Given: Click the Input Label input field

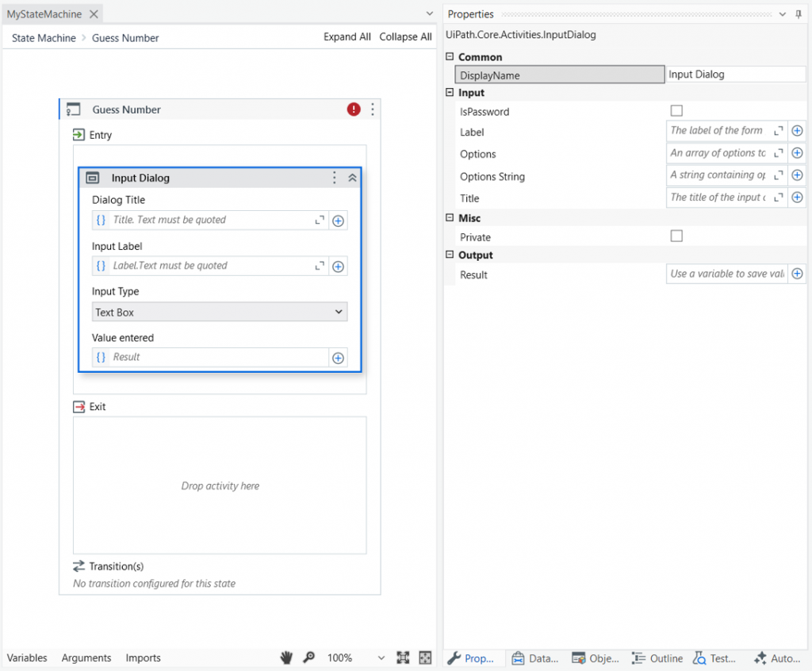Looking at the screenshot, I should [210, 266].
